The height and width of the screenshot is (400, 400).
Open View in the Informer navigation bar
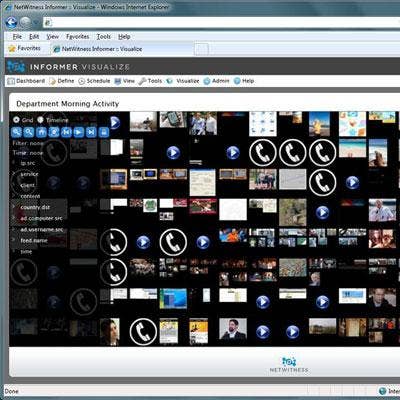[124, 81]
